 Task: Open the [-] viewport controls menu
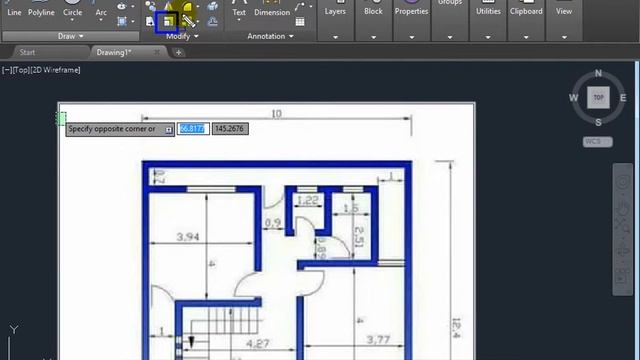7,70
